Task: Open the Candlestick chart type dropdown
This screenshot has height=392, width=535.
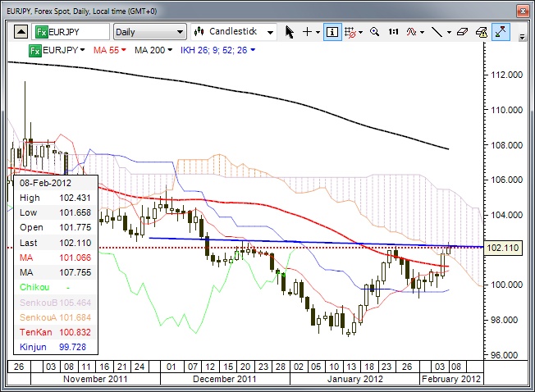Action: pyautogui.click(x=234, y=32)
